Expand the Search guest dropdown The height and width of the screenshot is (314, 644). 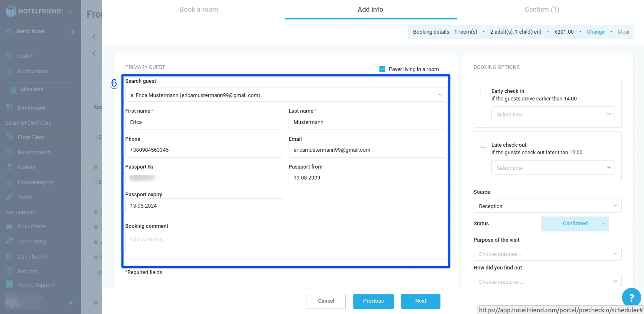tap(440, 95)
